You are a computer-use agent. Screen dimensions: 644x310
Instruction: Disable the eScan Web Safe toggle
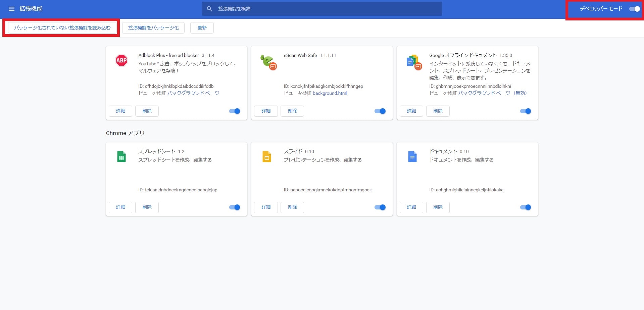[x=380, y=111]
